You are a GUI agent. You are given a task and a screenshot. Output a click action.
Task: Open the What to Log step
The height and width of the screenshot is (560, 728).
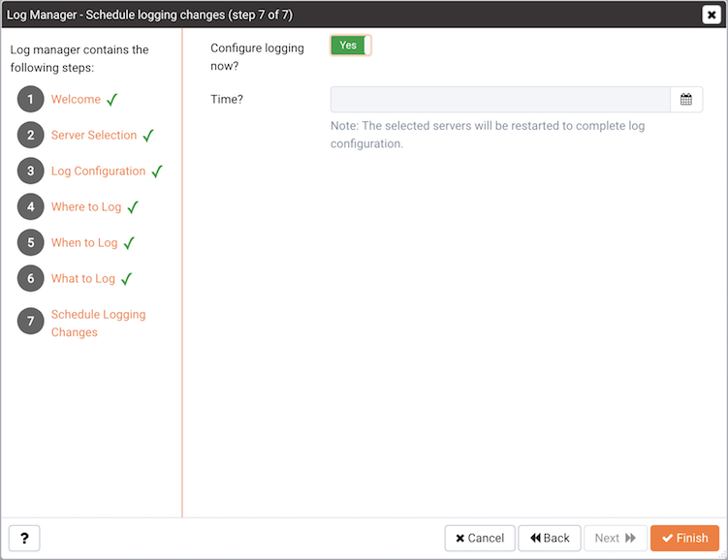tap(82, 278)
